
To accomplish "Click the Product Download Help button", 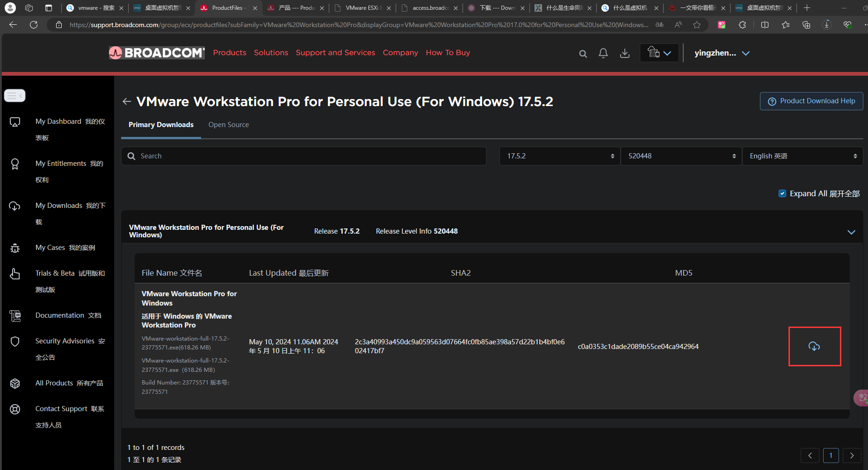I will (811, 101).
